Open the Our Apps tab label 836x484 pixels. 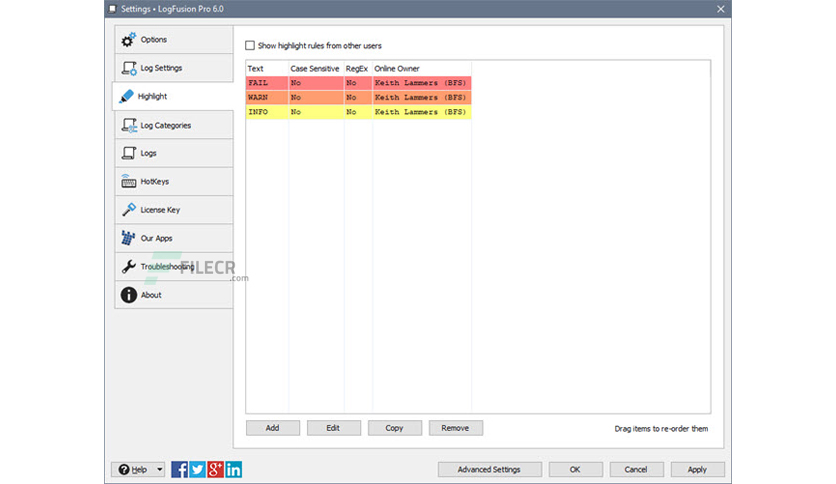(156, 238)
